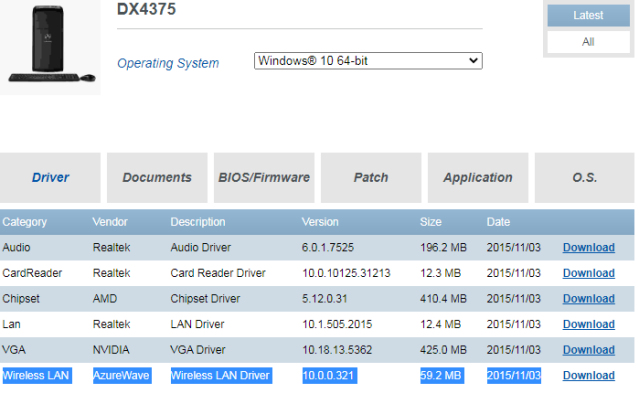Click version 10.1.505.2015
The height and width of the screenshot is (393, 639).
tap(337, 325)
